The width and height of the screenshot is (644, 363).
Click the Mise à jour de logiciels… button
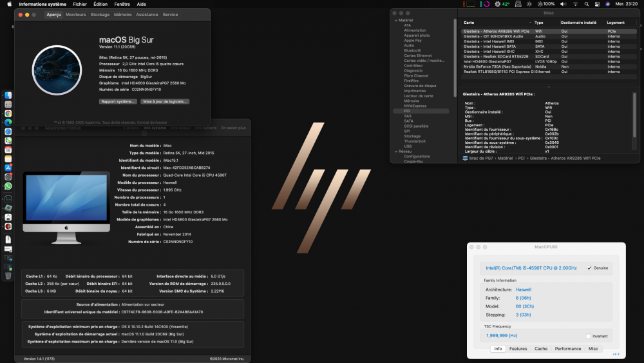pos(165,101)
